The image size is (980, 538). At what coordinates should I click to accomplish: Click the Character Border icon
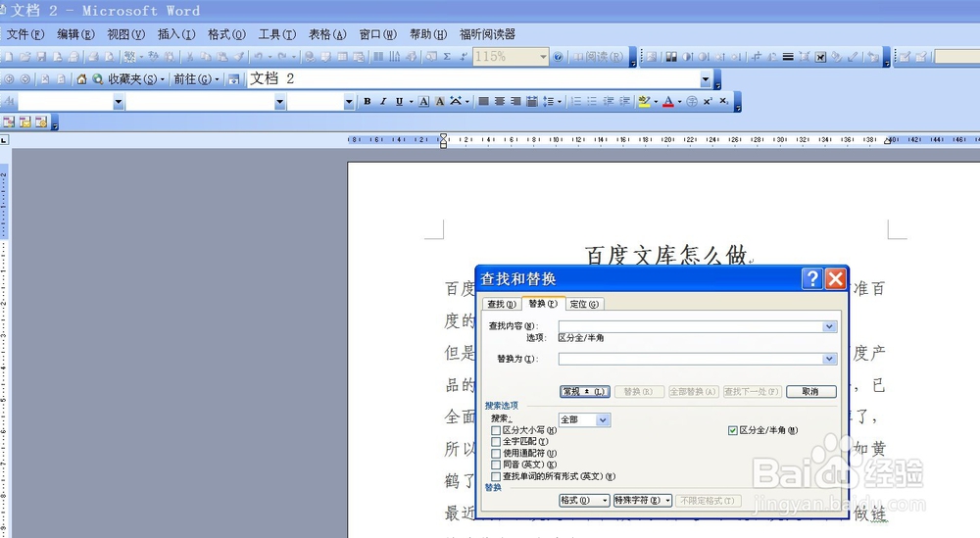click(x=423, y=101)
